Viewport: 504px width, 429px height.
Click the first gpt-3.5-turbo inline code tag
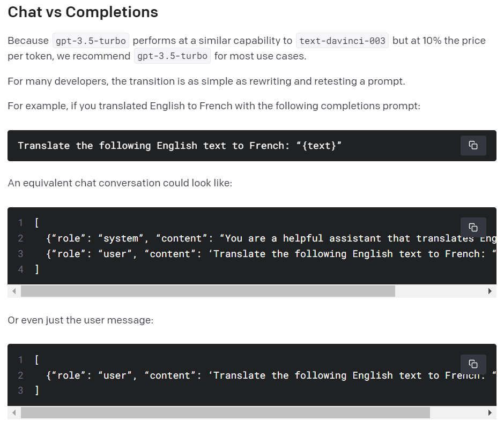click(x=91, y=41)
